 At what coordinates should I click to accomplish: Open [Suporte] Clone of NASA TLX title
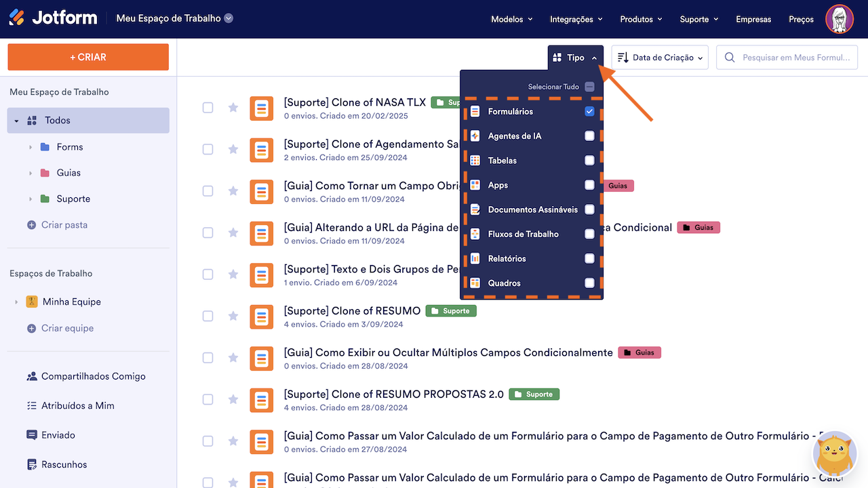click(x=355, y=102)
